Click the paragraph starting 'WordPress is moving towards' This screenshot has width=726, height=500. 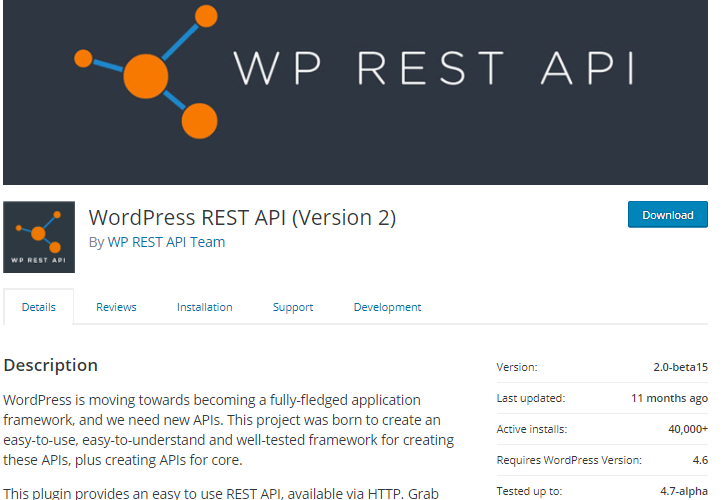click(x=229, y=430)
